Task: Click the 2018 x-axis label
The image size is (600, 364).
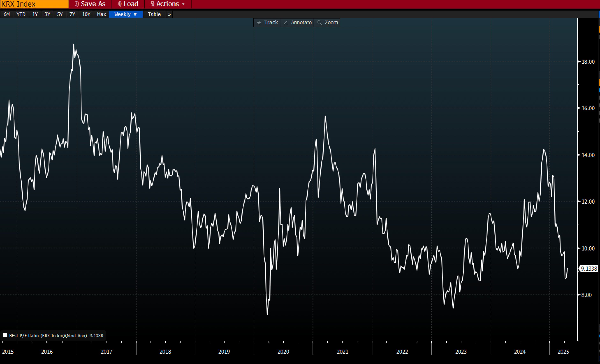Action: point(165,352)
